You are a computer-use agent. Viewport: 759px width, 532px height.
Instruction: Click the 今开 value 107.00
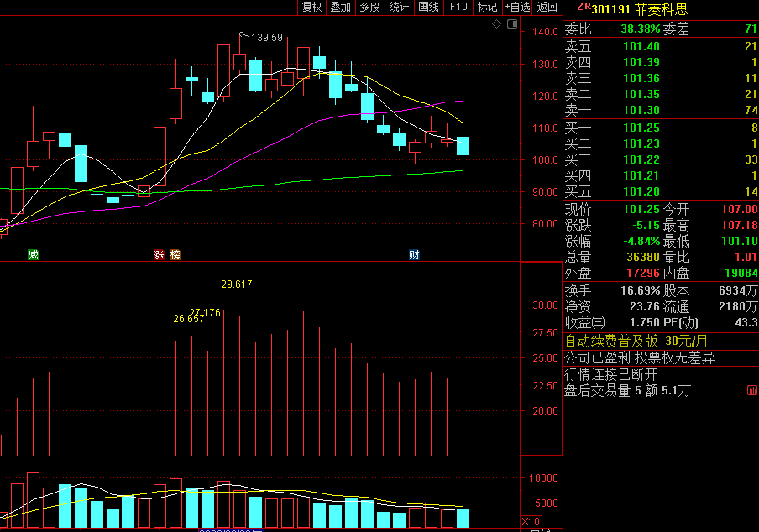(x=740, y=209)
